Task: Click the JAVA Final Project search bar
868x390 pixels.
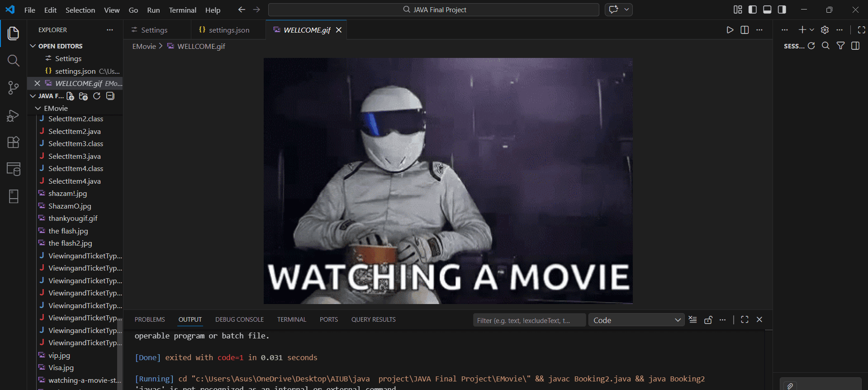Action: point(434,10)
